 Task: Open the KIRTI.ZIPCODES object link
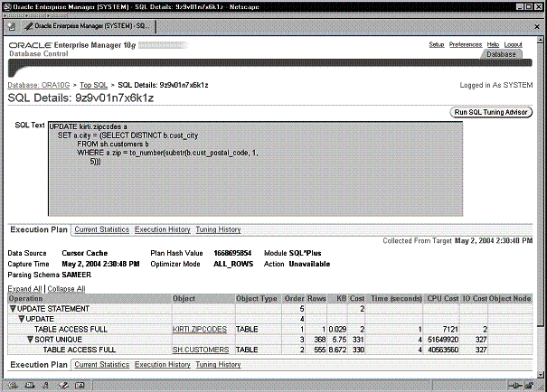pos(200,330)
